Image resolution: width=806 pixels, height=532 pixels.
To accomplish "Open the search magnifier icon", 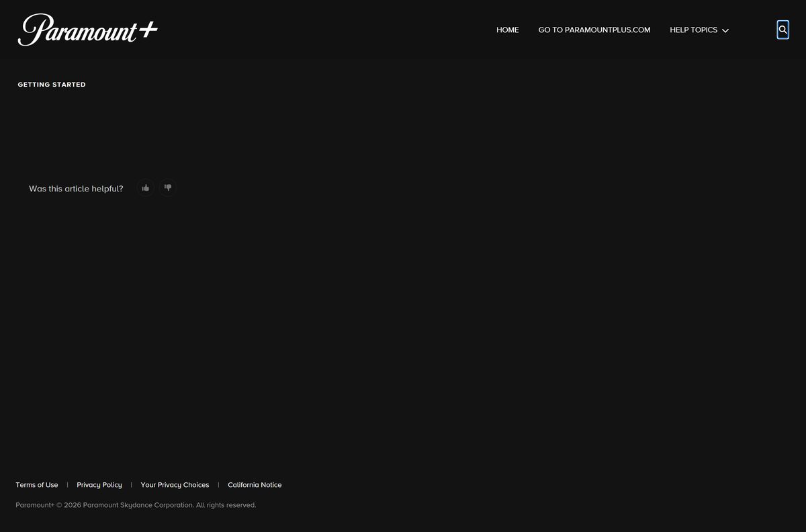I will 782,30.
